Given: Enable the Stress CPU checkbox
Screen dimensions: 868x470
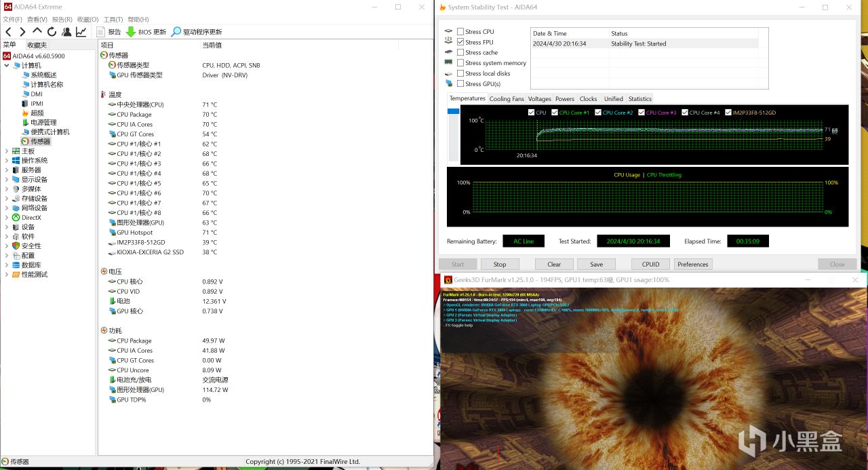Looking at the screenshot, I should 460,31.
